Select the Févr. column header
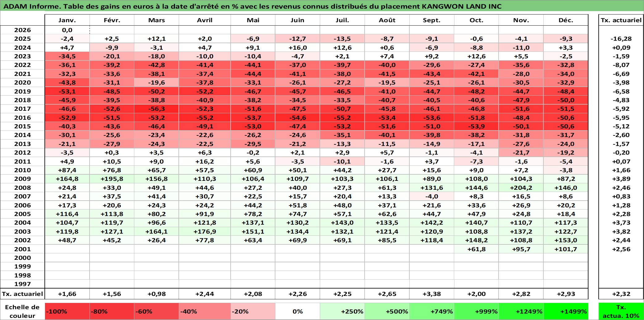Screen dimensions: 644x320 click(x=112, y=20)
